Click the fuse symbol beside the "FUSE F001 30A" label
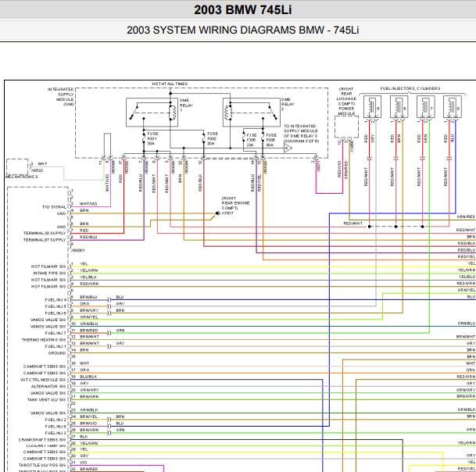This screenshot has width=476, height=472. (x=144, y=138)
